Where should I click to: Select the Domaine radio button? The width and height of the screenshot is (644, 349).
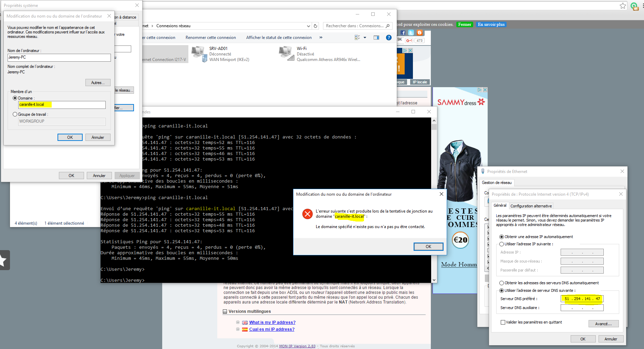[x=15, y=98]
